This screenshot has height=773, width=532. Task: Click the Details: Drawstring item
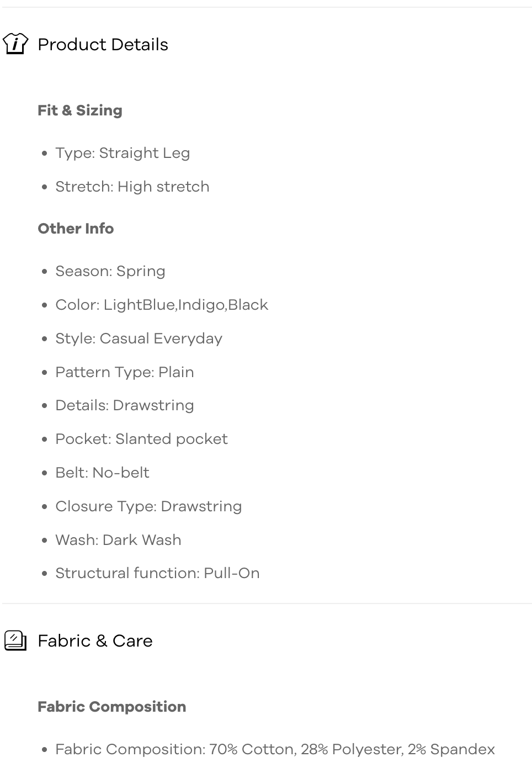click(x=125, y=405)
